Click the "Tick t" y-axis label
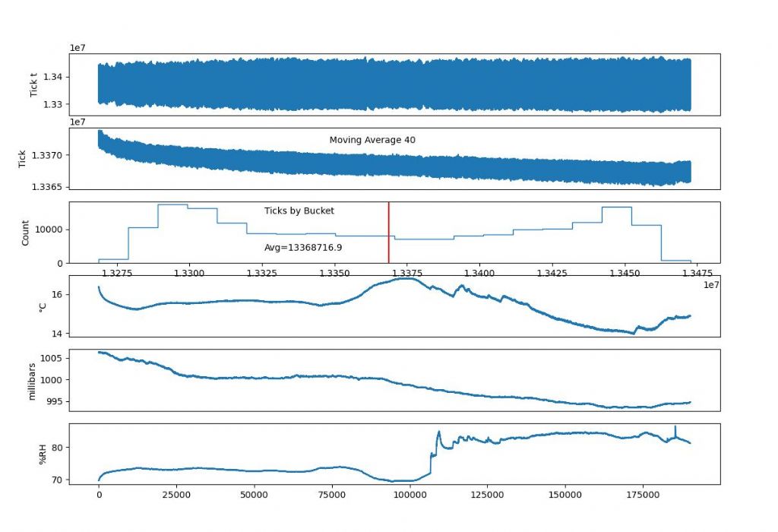The height and width of the screenshot is (532, 778). [34, 84]
